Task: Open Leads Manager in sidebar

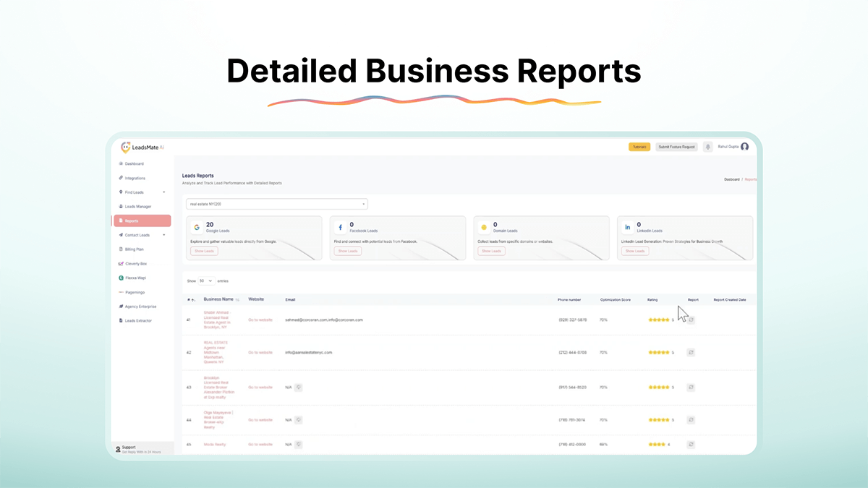Action: click(x=137, y=207)
